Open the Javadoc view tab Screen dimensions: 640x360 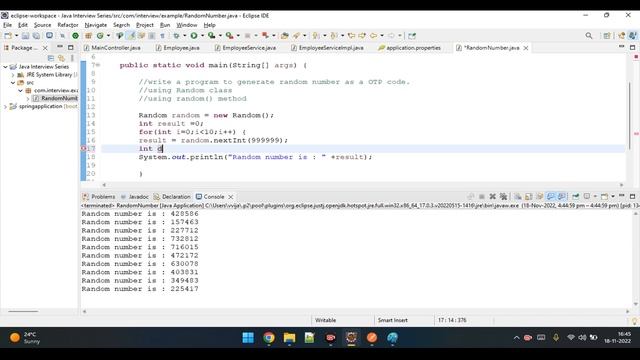(x=135, y=197)
